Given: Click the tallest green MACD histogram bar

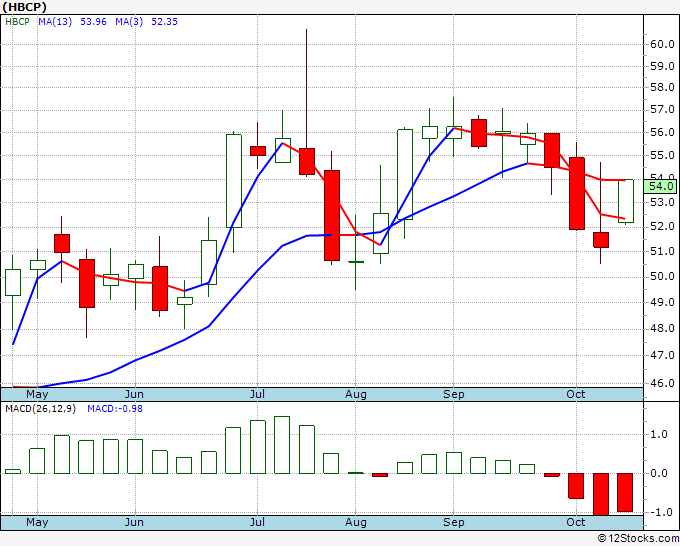Looking at the screenshot, I should (x=282, y=445).
